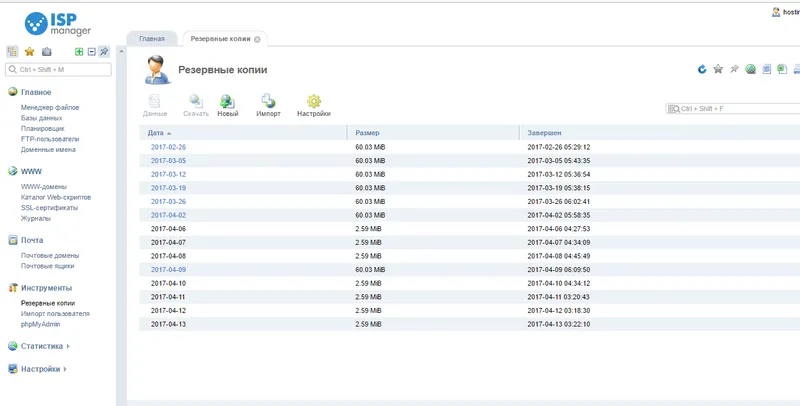This screenshot has width=800, height=406.
Task: Click the user avatar icon at top right
Action: pos(776,12)
